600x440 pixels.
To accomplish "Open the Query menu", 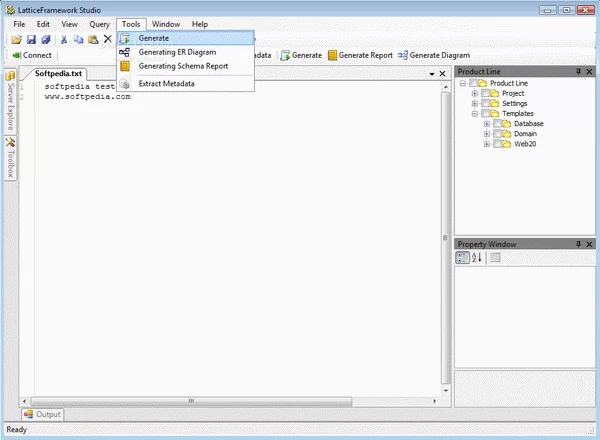I will click(99, 24).
